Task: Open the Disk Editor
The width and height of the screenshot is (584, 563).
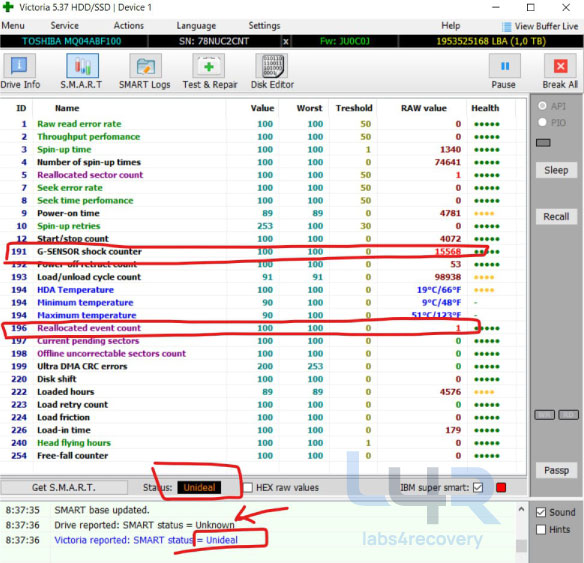Action: pos(272,66)
